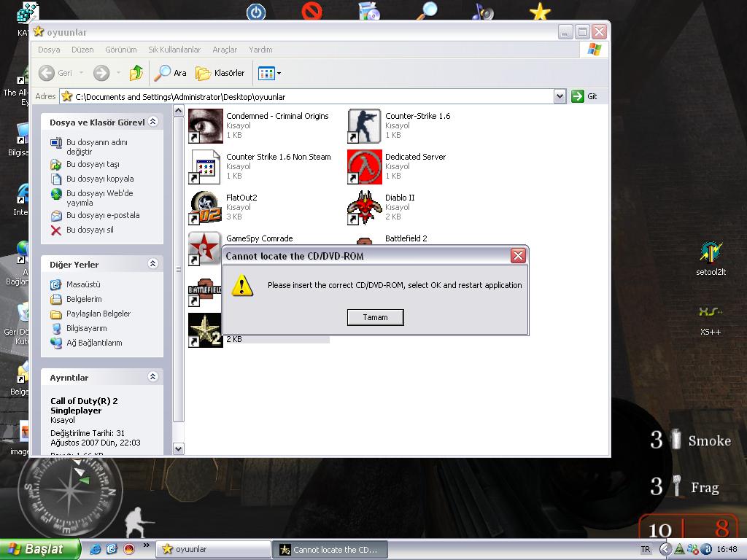Open the Views icon dropdown in toolbar
This screenshot has width=747, height=560.
coord(269,73)
